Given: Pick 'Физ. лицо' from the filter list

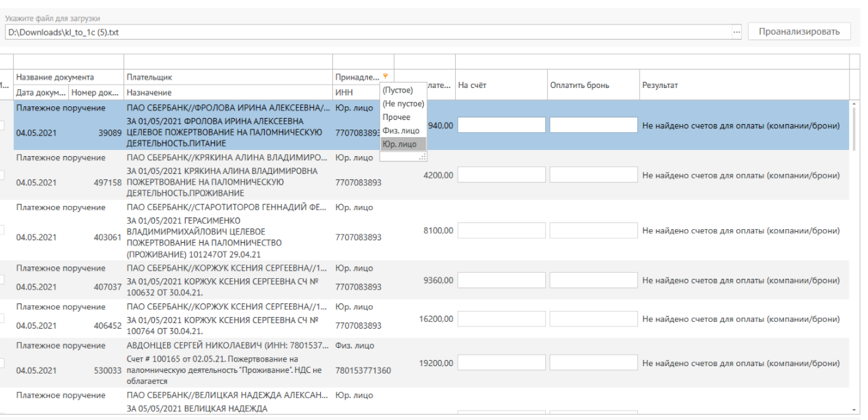Looking at the screenshot, I should [x=401, y=130].
